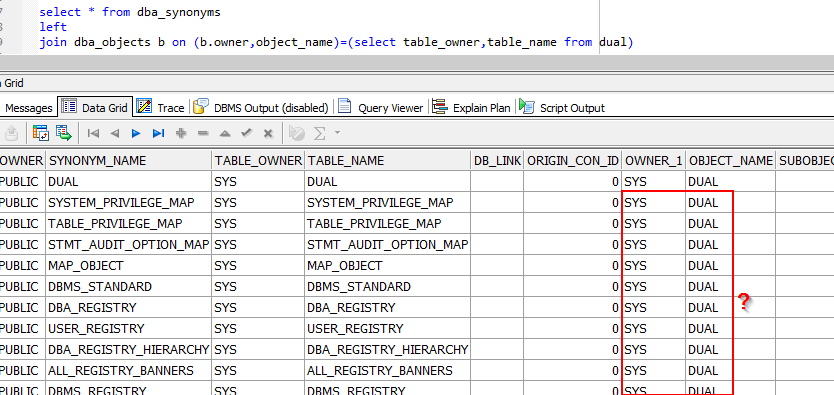Open the Explain Plan tab
This screenshot has height=395, width=834.
pyautogui.click(x=471, y=107)
